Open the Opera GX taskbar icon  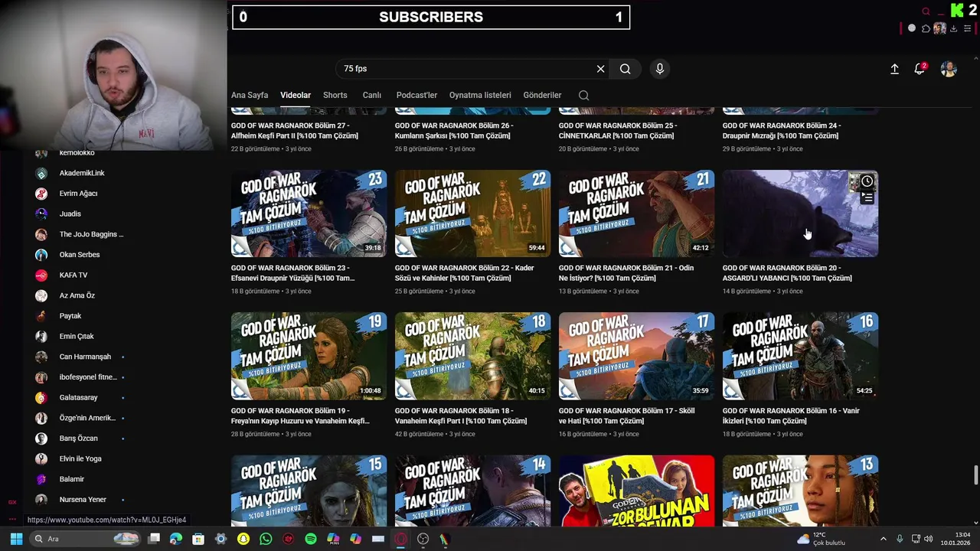click(400, 539)
